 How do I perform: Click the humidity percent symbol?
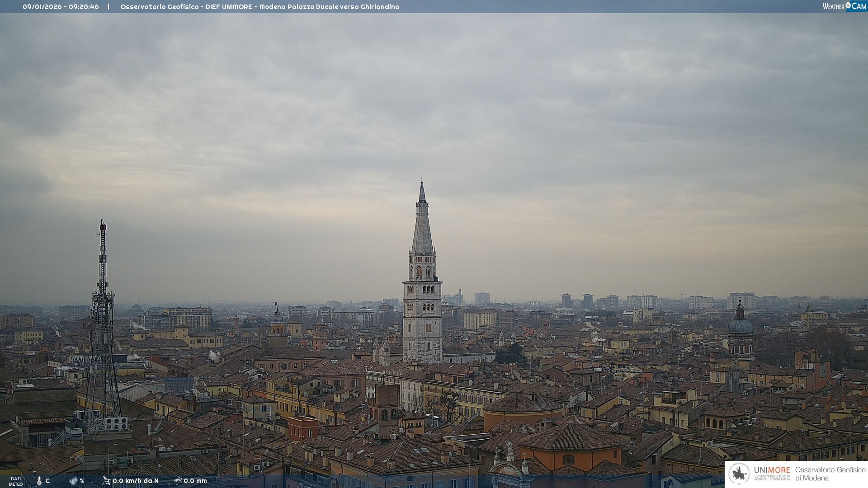click(x=82, y=481)
